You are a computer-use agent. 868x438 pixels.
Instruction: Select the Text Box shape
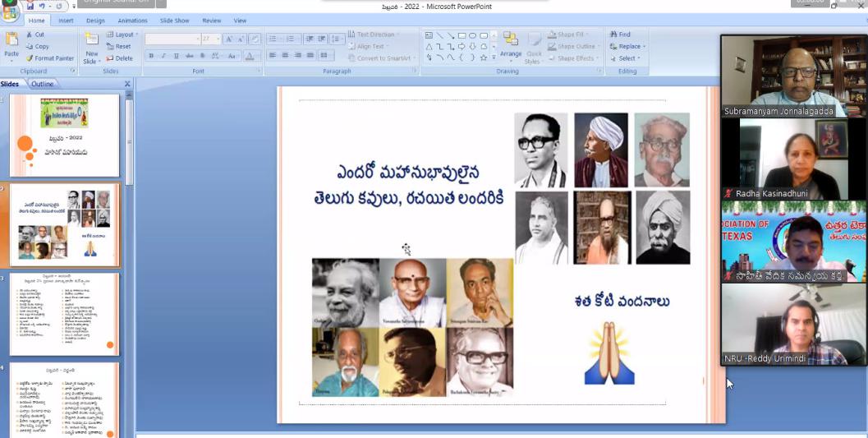pos(429,35)
